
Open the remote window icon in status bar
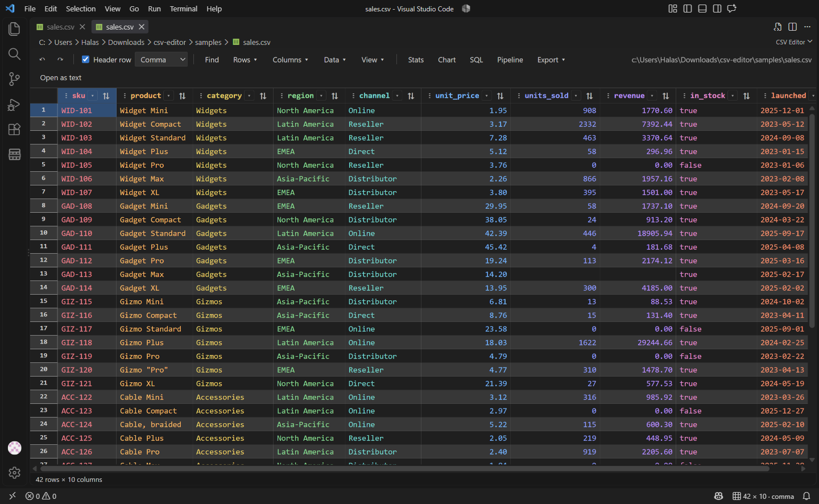tap(13, 496)
